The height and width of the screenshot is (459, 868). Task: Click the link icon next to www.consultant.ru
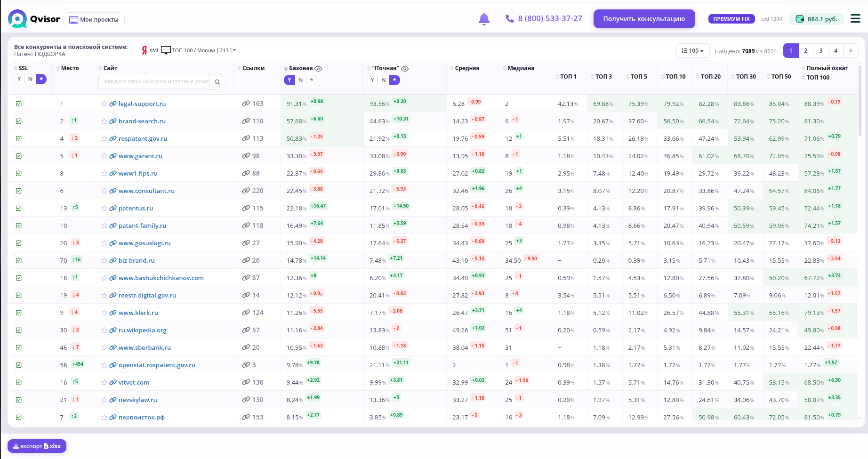point(113,191)
